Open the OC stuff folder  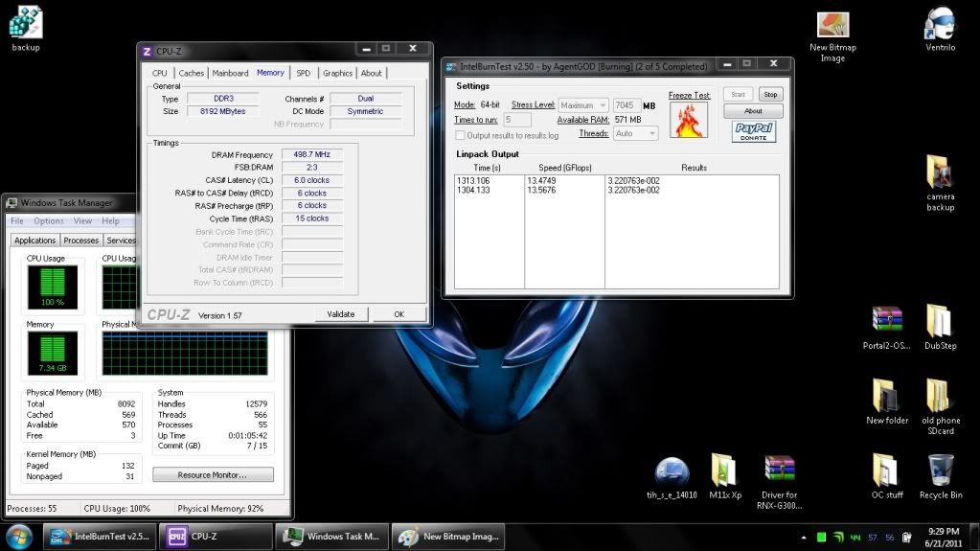tap(886, 476)
